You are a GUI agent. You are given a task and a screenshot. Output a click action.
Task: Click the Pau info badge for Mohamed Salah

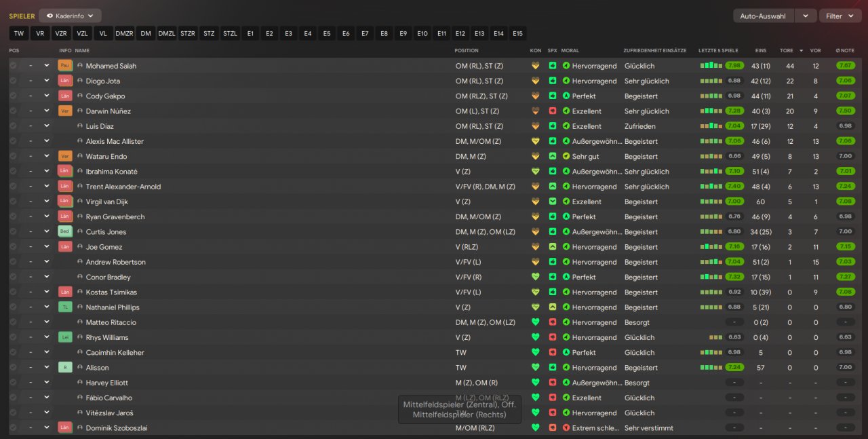pos(65,66)
